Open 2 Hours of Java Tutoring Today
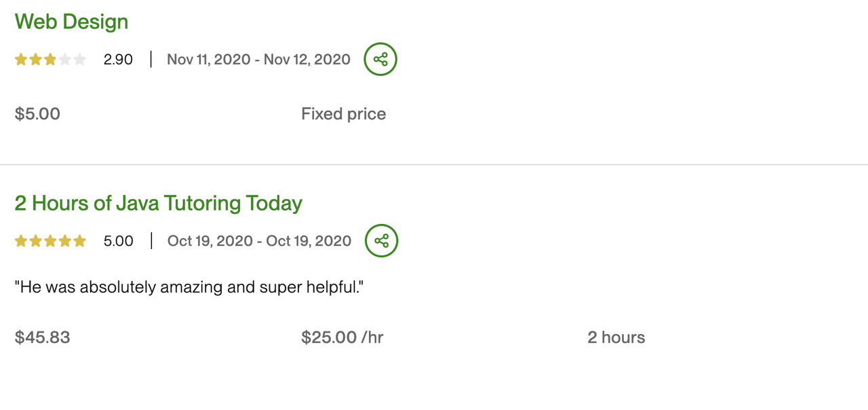The image size is (868, 410). pyautogui.click(x=158, y=203)
